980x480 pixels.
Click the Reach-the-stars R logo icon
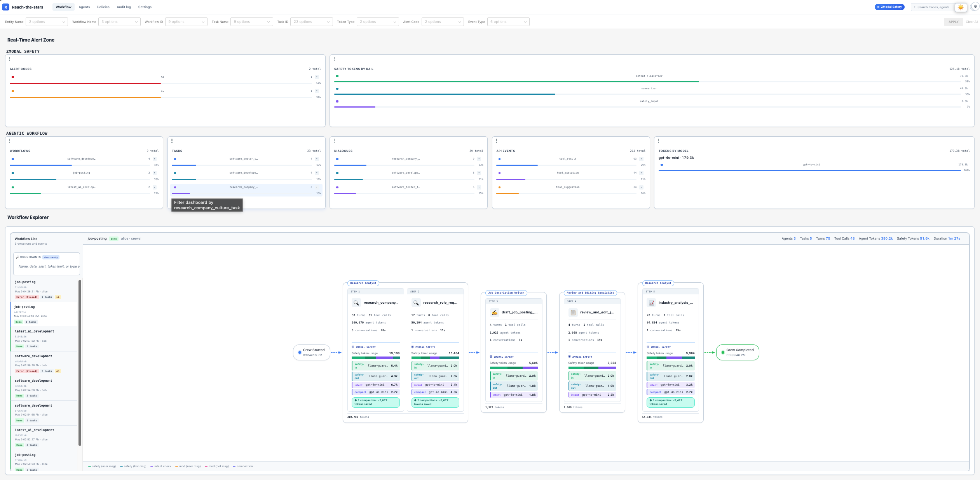click(6, 7)
